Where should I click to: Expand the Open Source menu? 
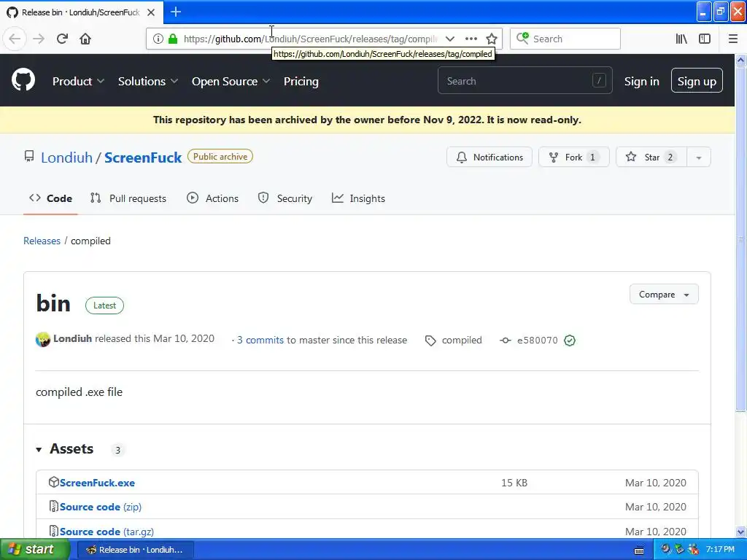(231, 82)
